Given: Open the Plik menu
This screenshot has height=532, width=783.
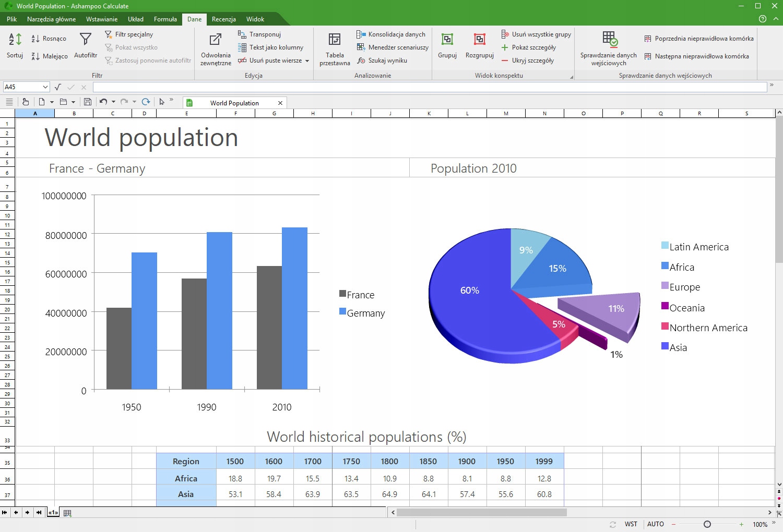Looking at the screenshot, I should point(11,19).
